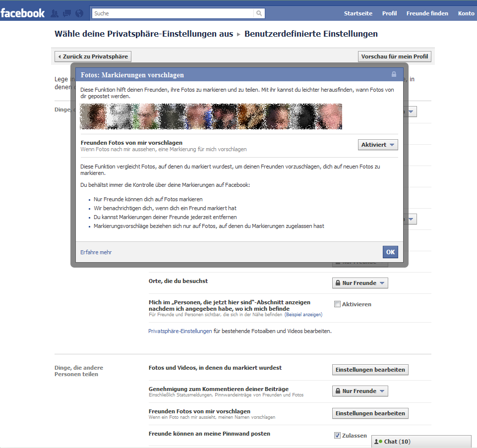
Task: Go to Startseite
Action: [x=358, y=13]
